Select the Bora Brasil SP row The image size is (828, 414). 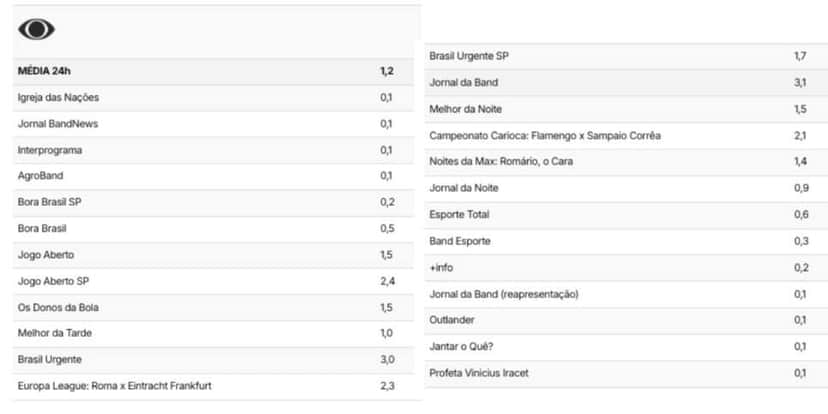click(x=213, y=202)
